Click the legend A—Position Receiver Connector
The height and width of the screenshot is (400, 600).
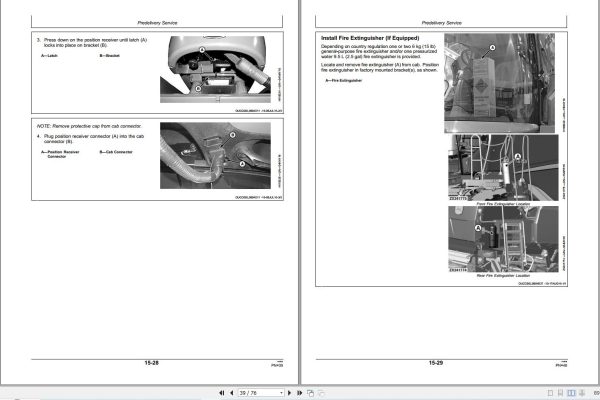(x=60, y=154)
